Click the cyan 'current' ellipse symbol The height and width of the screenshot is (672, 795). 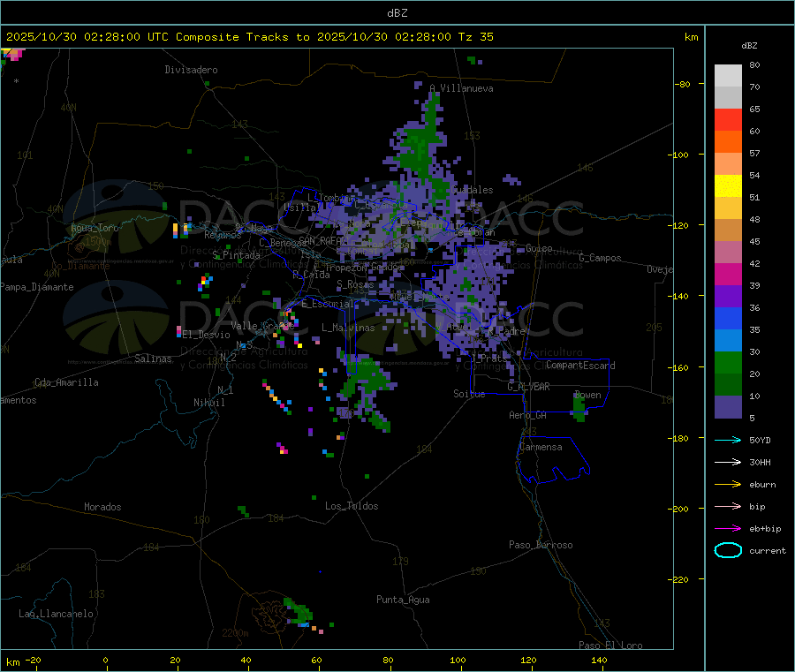coord(728,550)
